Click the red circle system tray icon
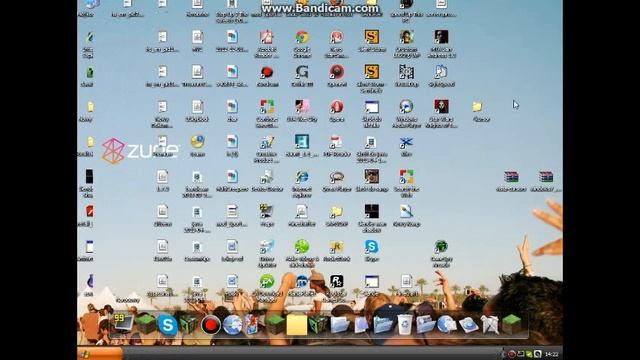The width and height of the screenshot is (640, 360). pos(511,354)
